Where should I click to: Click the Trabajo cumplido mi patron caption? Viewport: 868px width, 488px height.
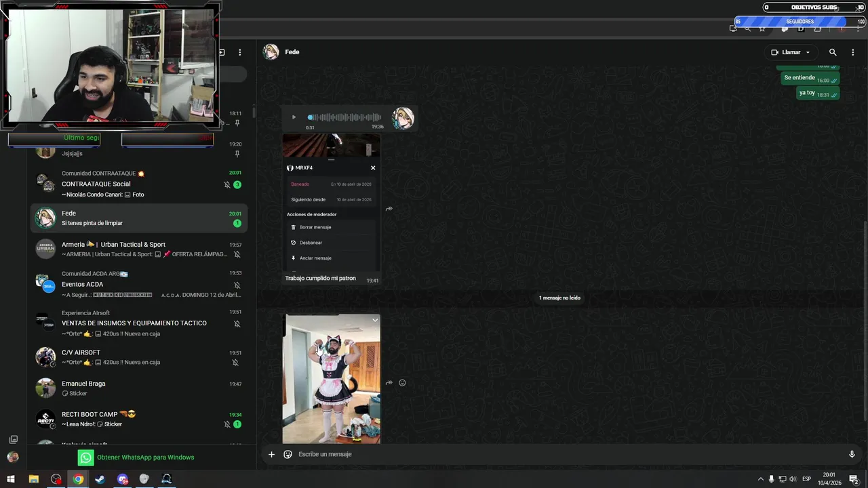coord(320,278)
